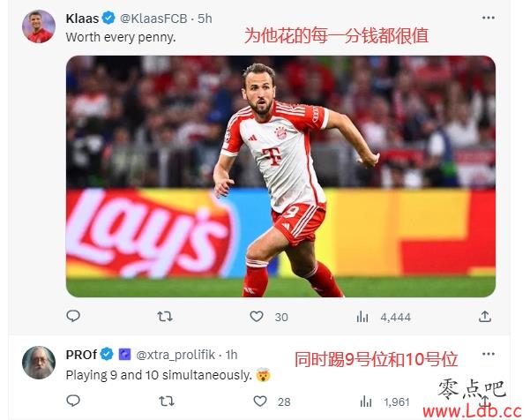Image resolution: width=530 pixels, height=420 pixels.
Task: Open the 5h timestamp link
Action: tap(205, 19)
